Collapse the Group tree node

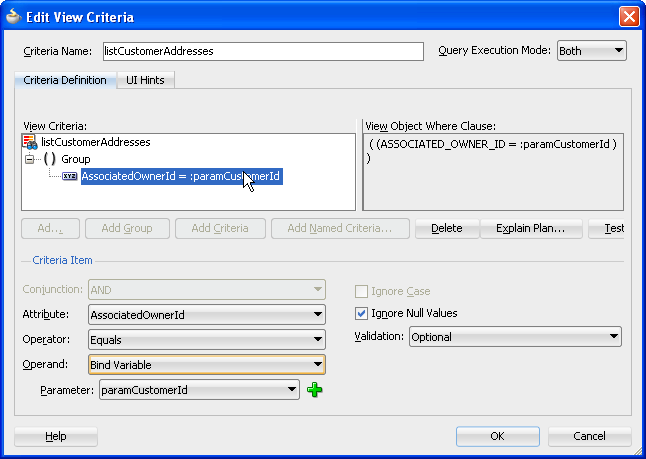(x=29, y=159)
